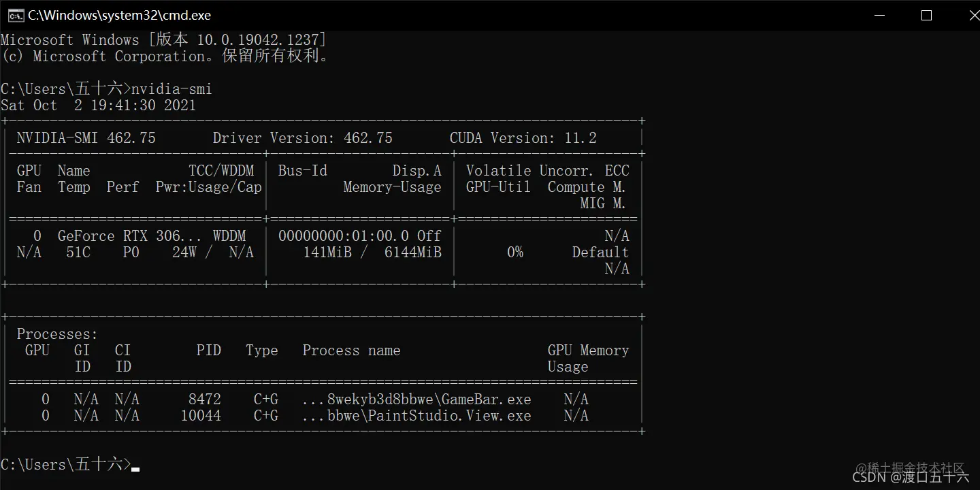The width and height of the screenshot is (980, 490).
Task: Click the total memory value 6144MiB
Action: 413,252
